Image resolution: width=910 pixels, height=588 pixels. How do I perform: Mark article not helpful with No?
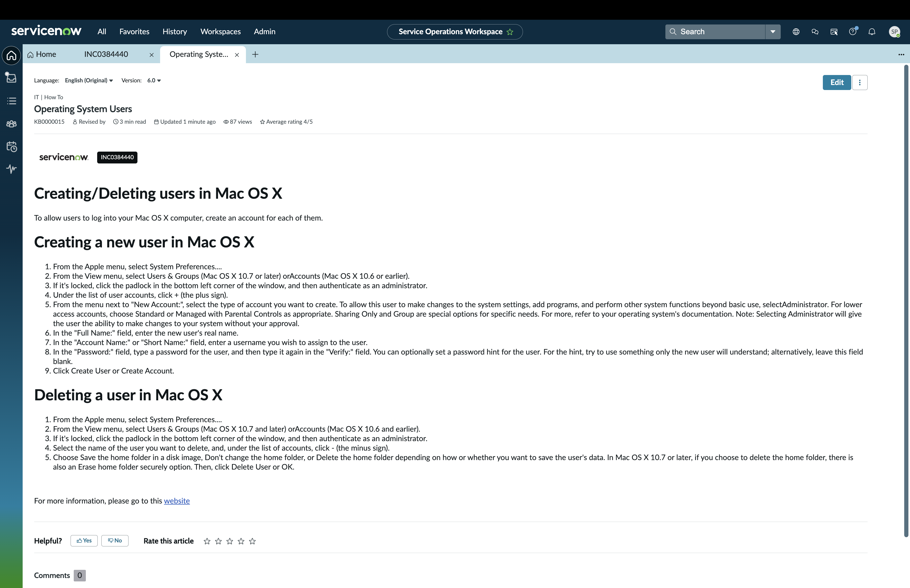pyautogui.click(x=115, y=541)
